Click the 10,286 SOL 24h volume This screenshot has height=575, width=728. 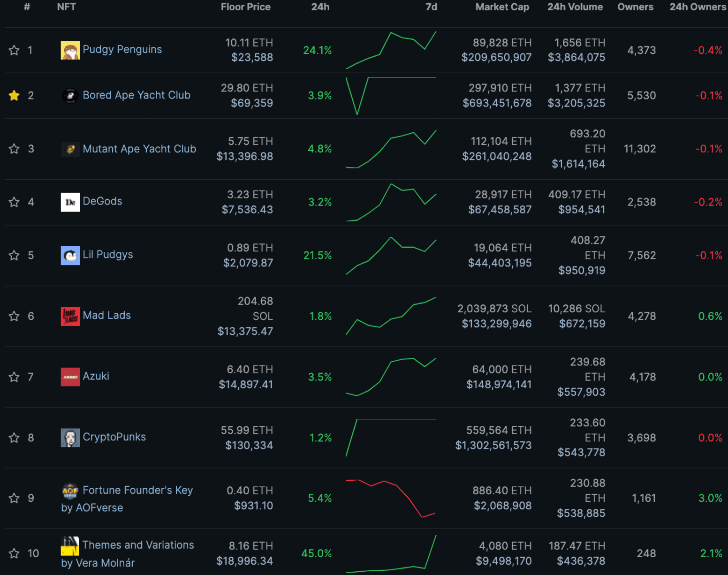coord(576,309)
